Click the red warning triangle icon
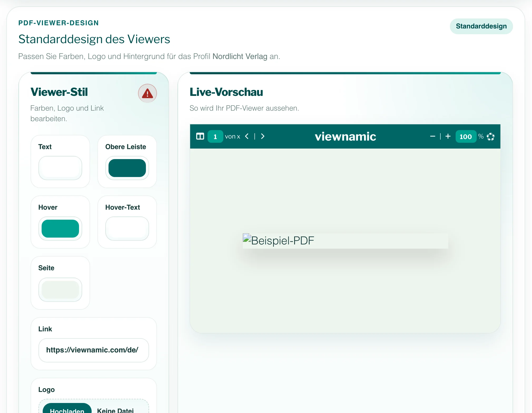This screenshot has width=532, height=413. (147, 93)
